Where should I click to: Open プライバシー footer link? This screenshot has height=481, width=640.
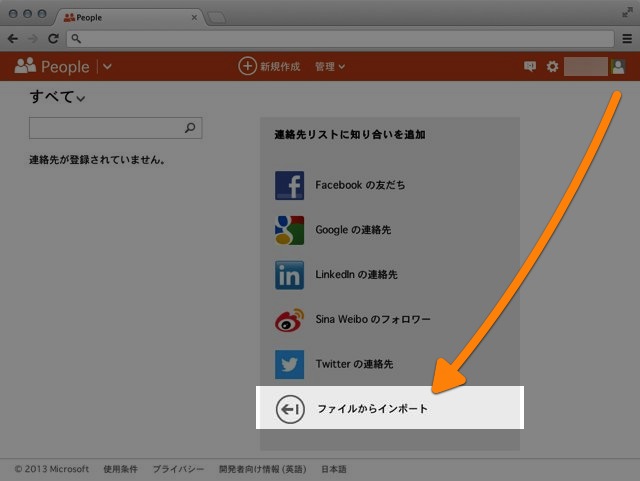[178, 469]
